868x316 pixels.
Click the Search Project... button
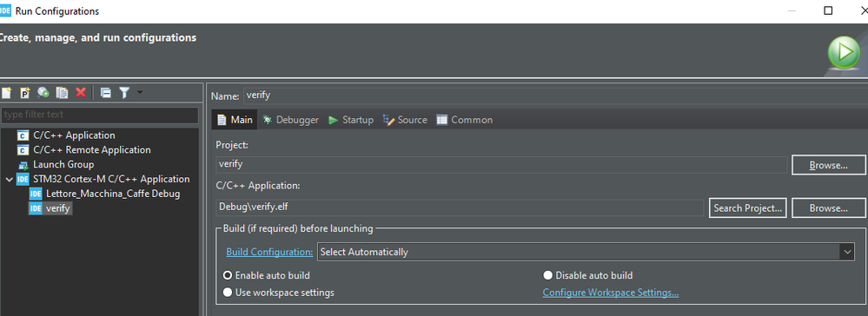click(748, 208)
